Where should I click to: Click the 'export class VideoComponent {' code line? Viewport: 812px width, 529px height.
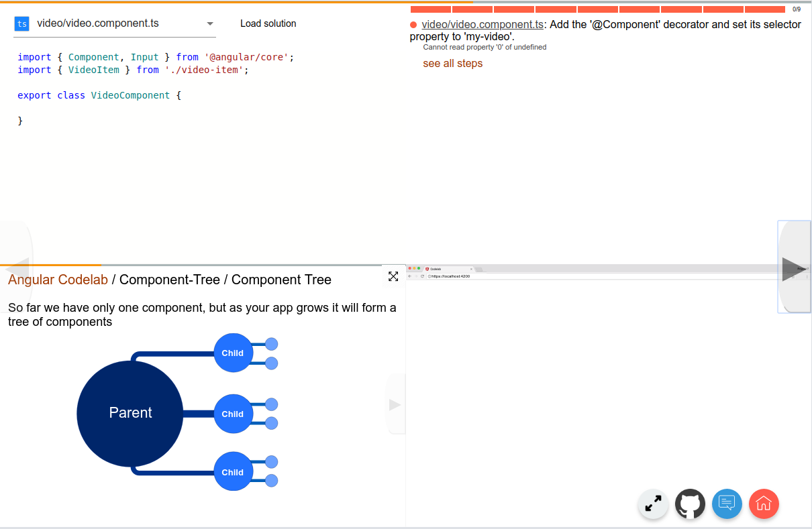tap(99, 95)
